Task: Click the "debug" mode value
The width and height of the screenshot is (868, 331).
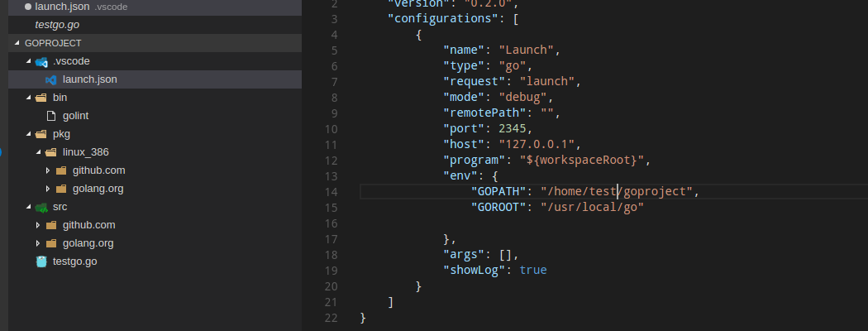Action: (523, 98)
